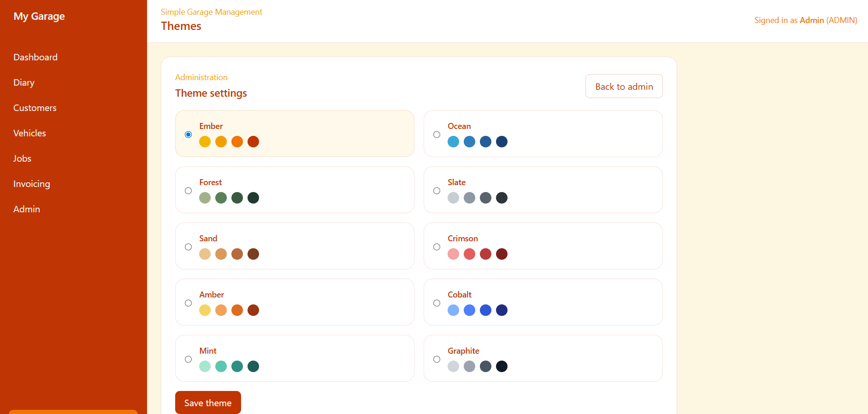
Task: Navigate to Diary in sidebar
Action: [24, 82]
